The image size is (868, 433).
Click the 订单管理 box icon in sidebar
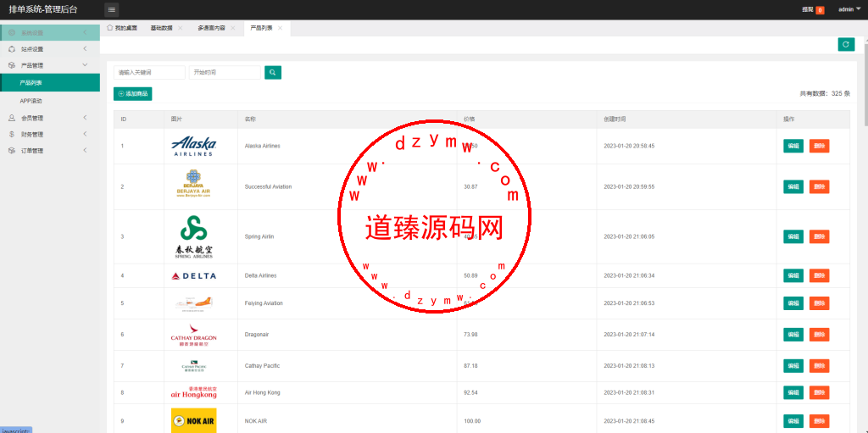tap(12, 151)
